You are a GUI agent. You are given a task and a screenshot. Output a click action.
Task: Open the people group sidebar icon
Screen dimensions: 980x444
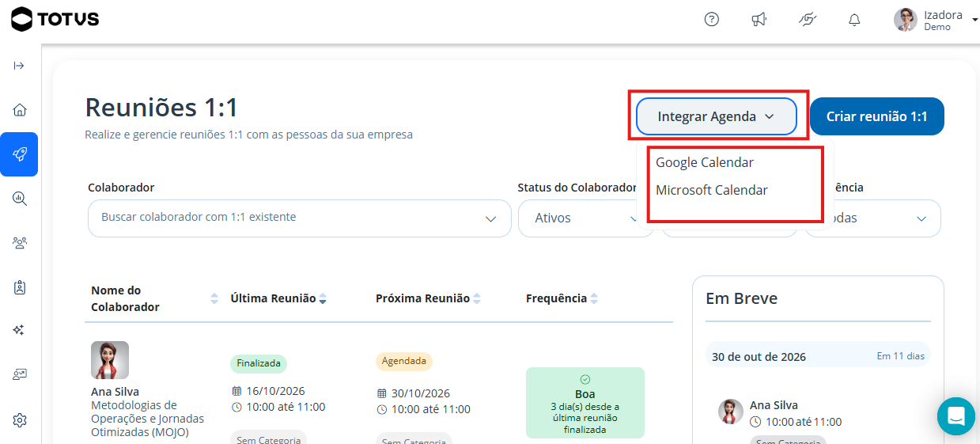[x=20, y=243]
